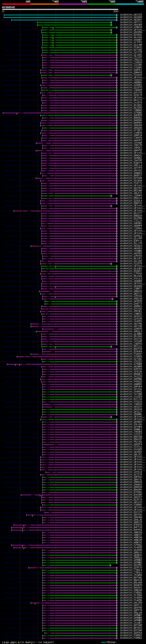Select the UniRef100_B9J908 label

(x=131, y=336)
